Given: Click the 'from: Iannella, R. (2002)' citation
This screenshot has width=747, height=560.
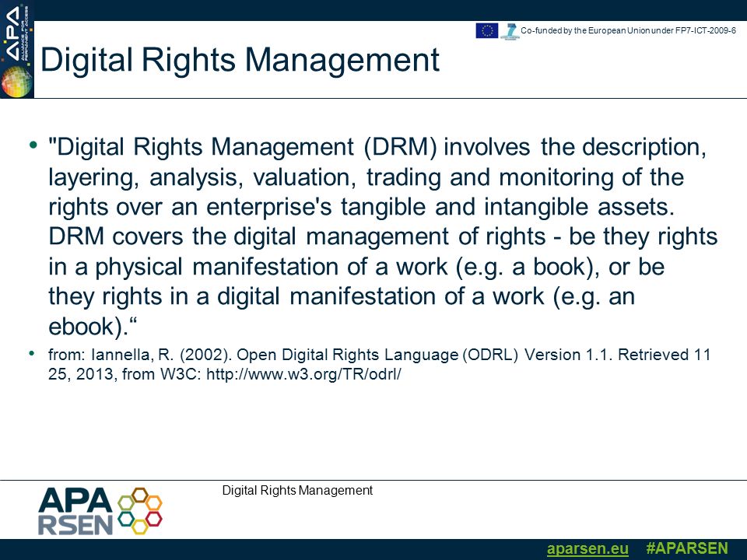Looking at the screenshot, I should [x=139, y=355].
